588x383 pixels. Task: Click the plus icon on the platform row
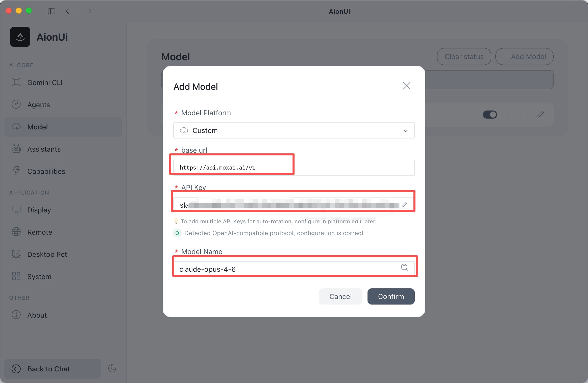tap(508, 114)
